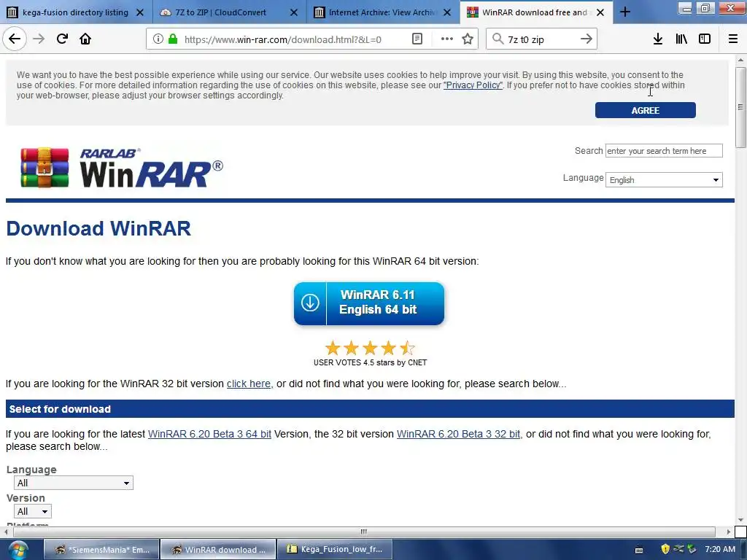Open the Library icon in toolbar
This screenshot has width=747, height=560.
[681, 39]
